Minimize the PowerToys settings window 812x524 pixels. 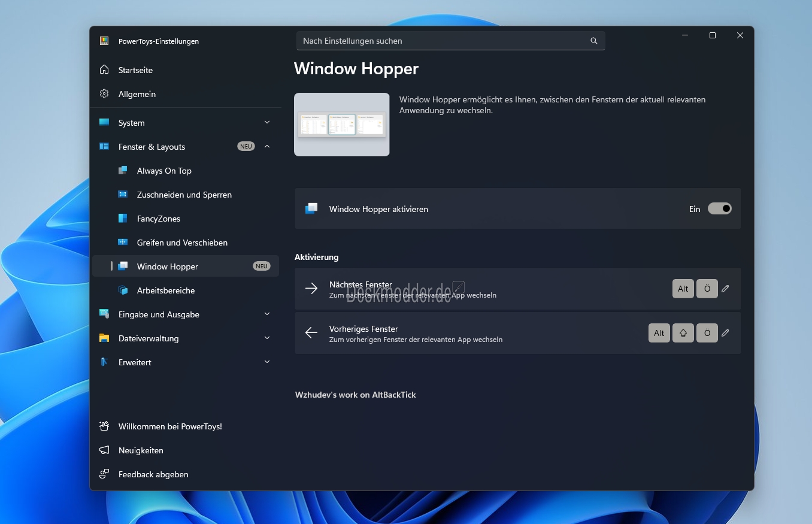(685, 35)
